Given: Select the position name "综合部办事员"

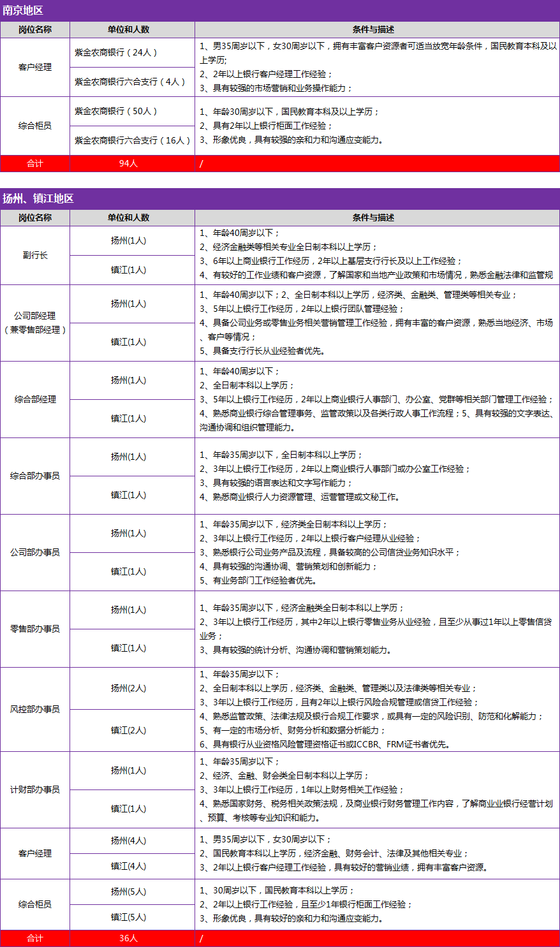Looking at the screenshot, I should pyautogui.click(x=35, y=476).
